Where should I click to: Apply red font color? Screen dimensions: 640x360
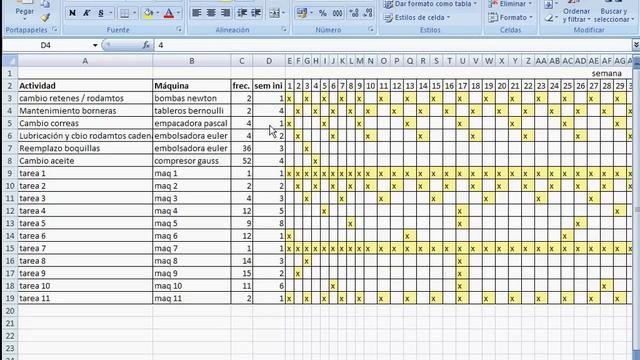pos(169,13)
